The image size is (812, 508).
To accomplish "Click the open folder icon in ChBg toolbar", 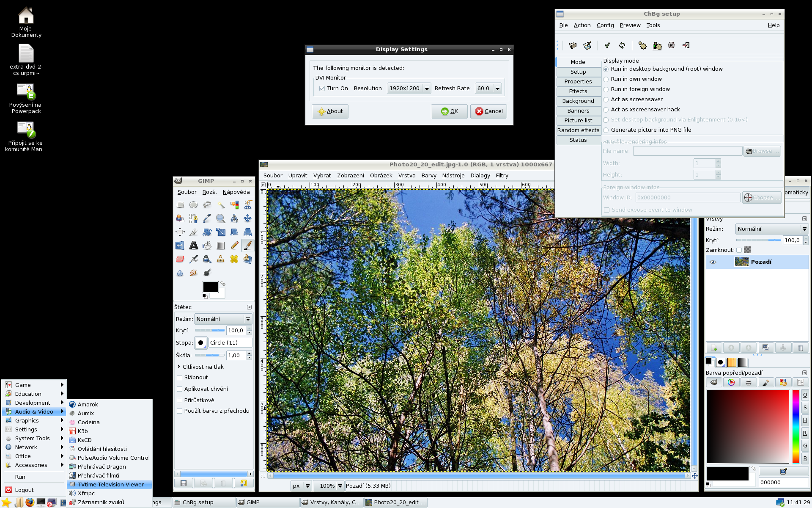I will pyautogui.click(x=573, y=45).
